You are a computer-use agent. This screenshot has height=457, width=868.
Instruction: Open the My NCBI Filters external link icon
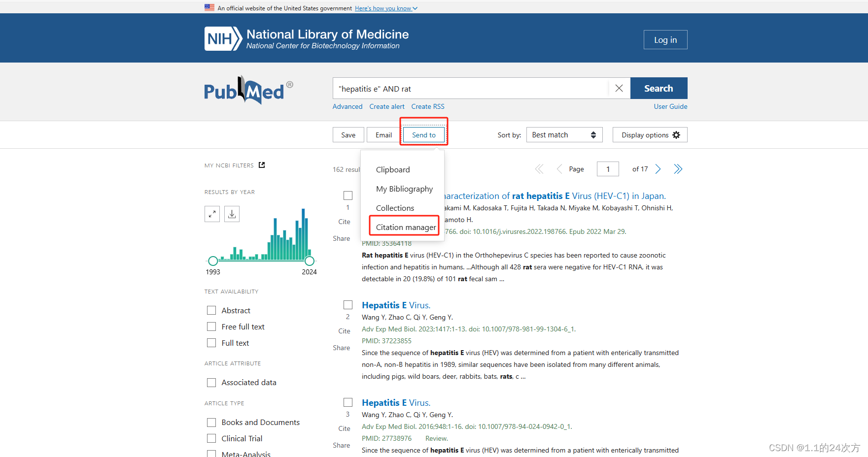click(262, 165)
